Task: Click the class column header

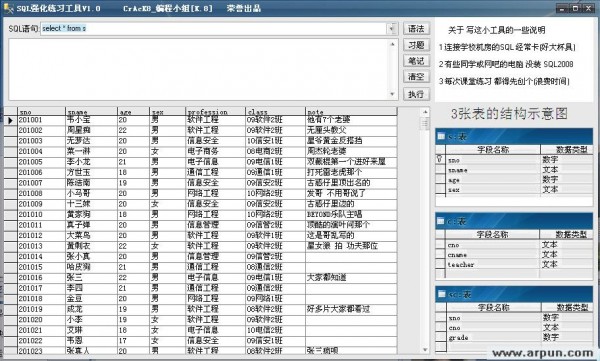Action: point(276,112)
